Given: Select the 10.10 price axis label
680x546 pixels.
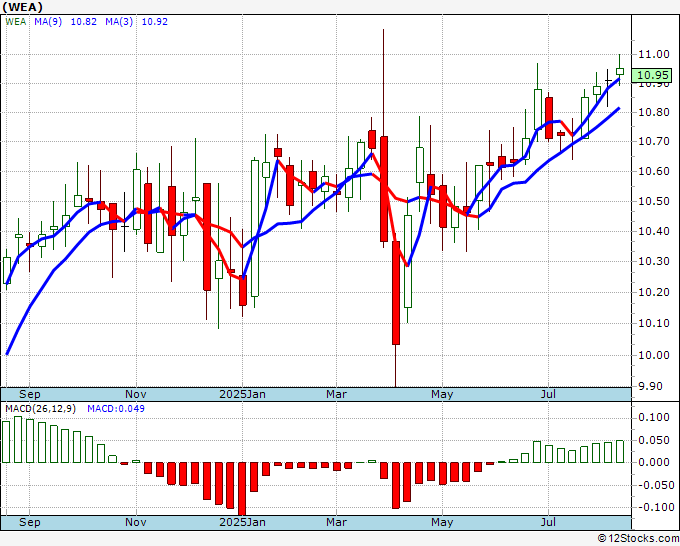Looking at the screenshot, I should (654, 323).
